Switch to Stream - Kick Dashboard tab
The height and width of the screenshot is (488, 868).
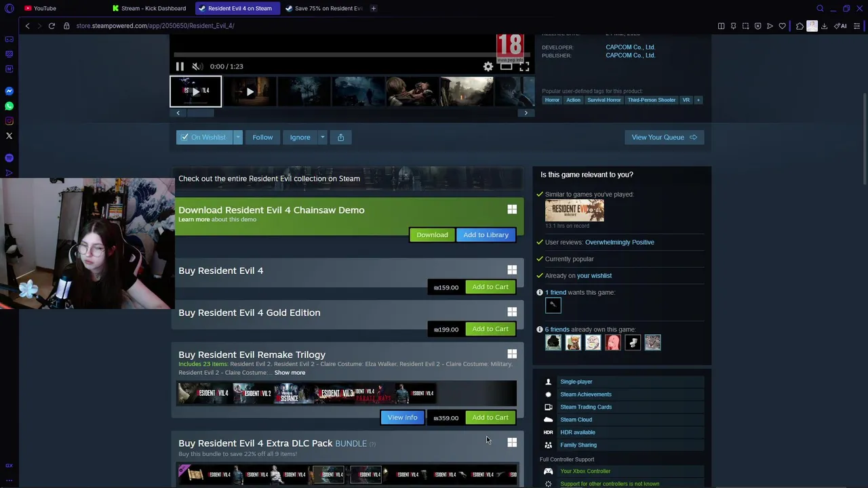tap(150, 8)
